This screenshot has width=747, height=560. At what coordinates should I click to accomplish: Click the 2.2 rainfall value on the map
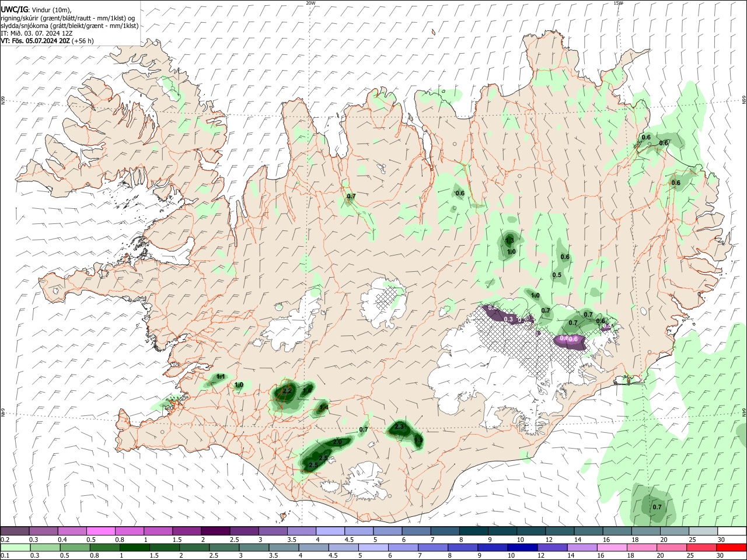click(287, 390)
